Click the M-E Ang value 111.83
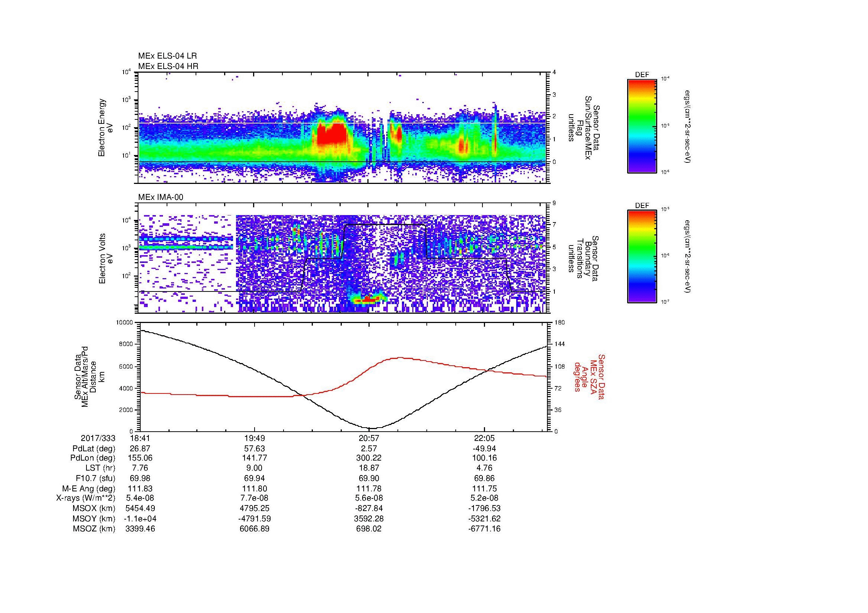The height and width of the screenshot is (613, 868). 140,489
